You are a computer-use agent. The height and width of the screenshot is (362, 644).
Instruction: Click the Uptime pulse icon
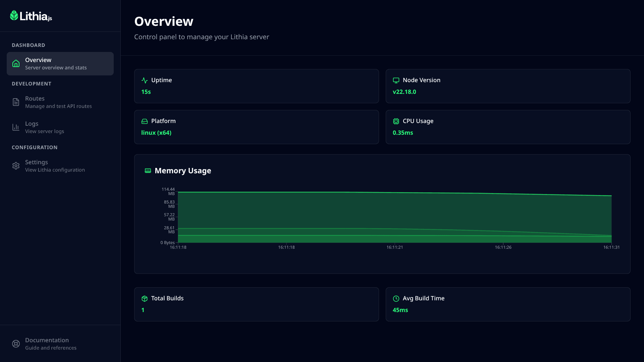[x=145, y=80]
